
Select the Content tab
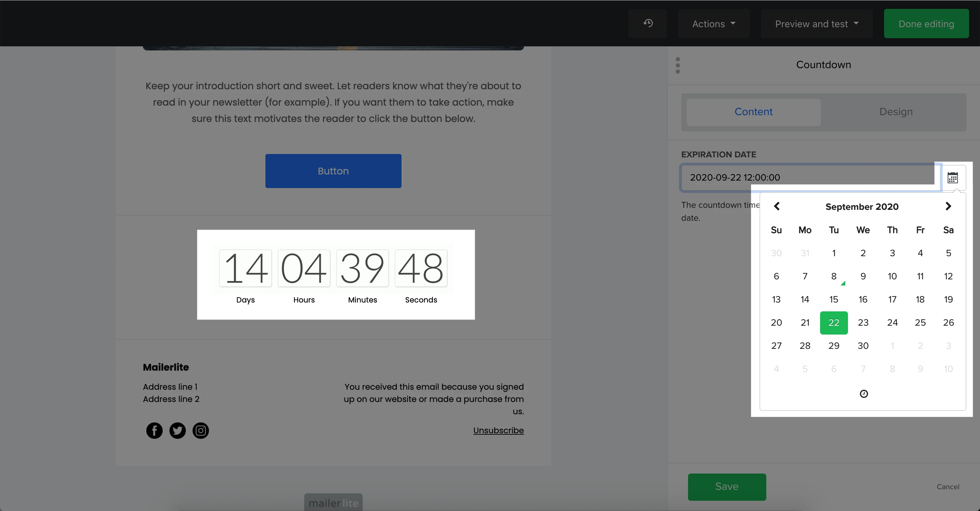[753, 112]
